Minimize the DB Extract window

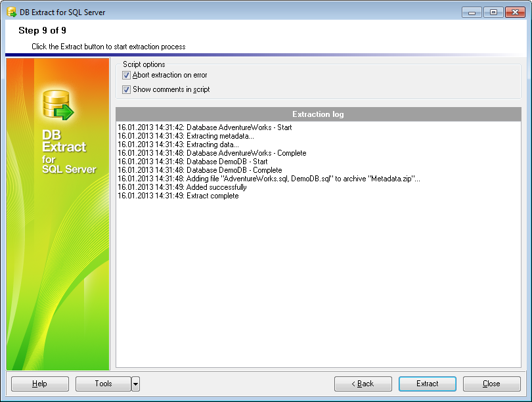(x=472, y=12)
